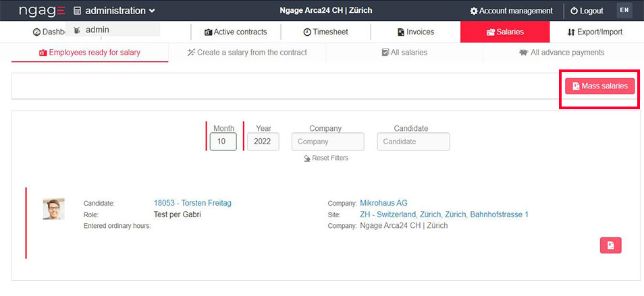Image resolution: width=644 pixels, height=296 pixels.
Task: Click the Logout button
Action: (587, 11)
